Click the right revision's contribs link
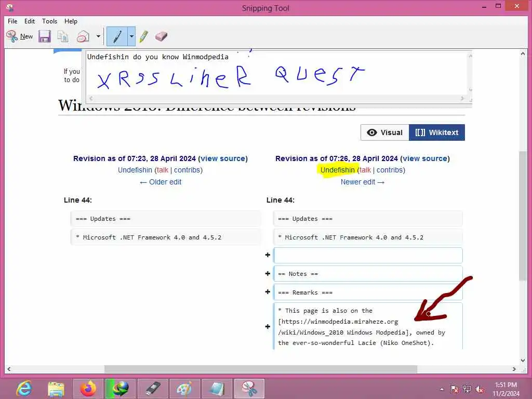This screenshot has height=399, width=532. (390, 170)
